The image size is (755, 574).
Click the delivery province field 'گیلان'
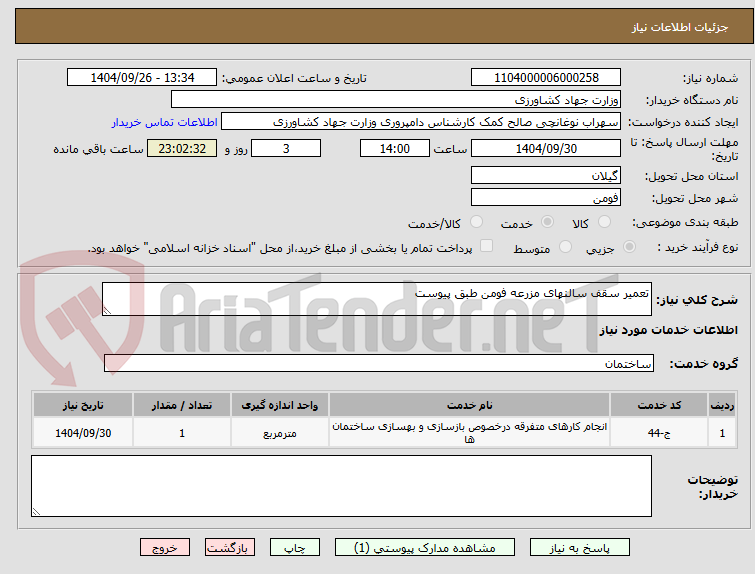point(546,175)
